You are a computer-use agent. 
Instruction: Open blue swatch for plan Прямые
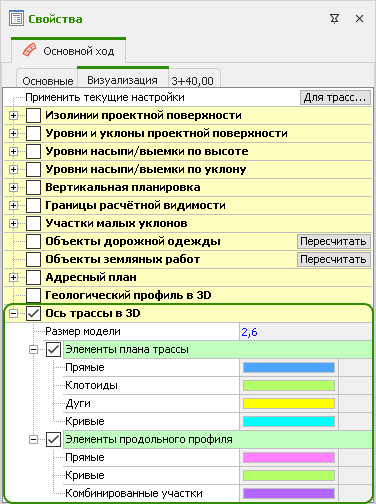click(289, 368)
